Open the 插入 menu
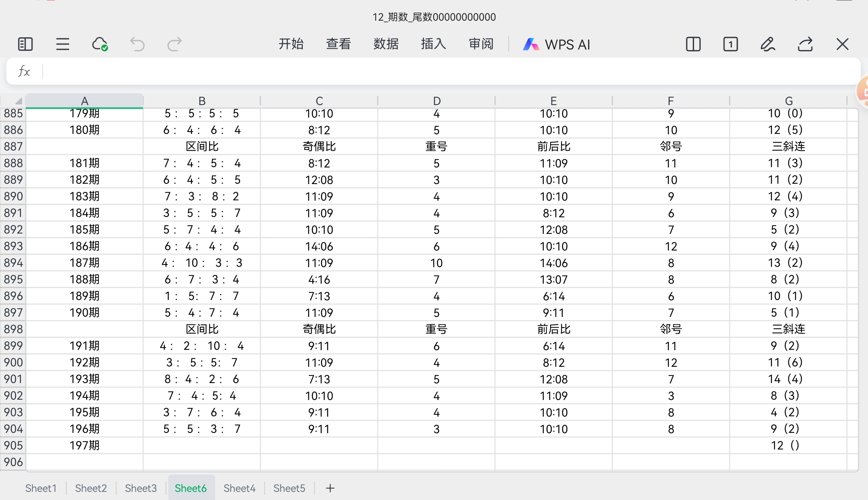 click(x=433, y=44)
